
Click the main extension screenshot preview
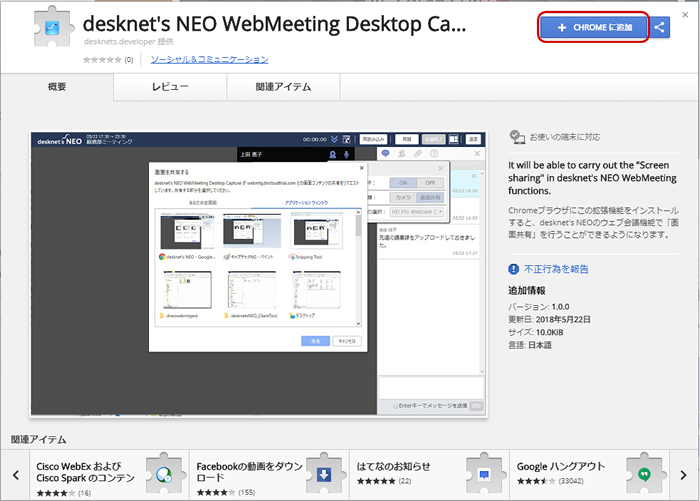click(258, 274)
